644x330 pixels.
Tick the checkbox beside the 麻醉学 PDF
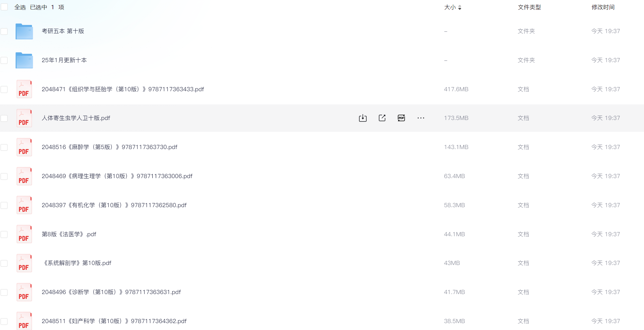pyautogui.click(x=4, y=147)
